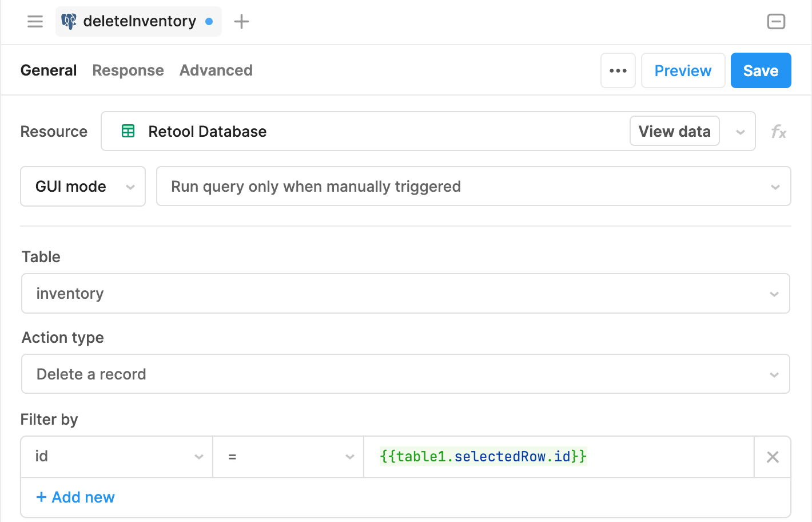Select the deleteInventory query tab
The height and width of the screenshot is (522, 812).
click(138, 22)
